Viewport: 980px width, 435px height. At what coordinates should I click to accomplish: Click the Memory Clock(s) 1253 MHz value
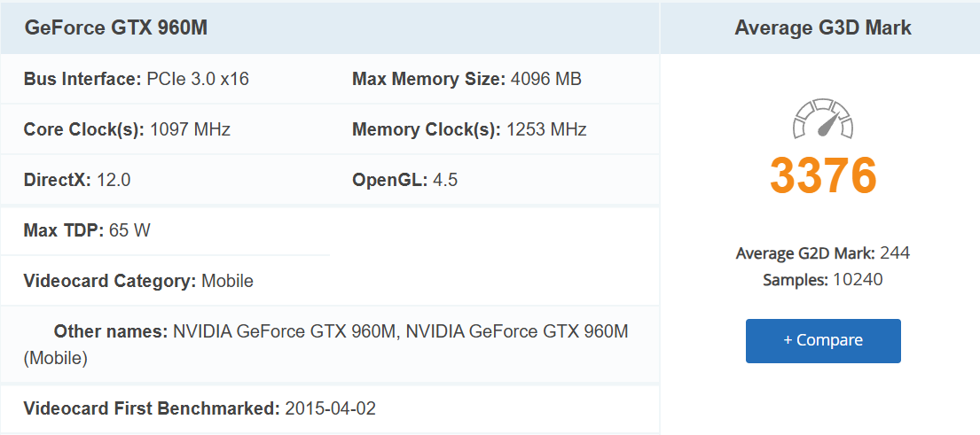(x=545, y=129)
